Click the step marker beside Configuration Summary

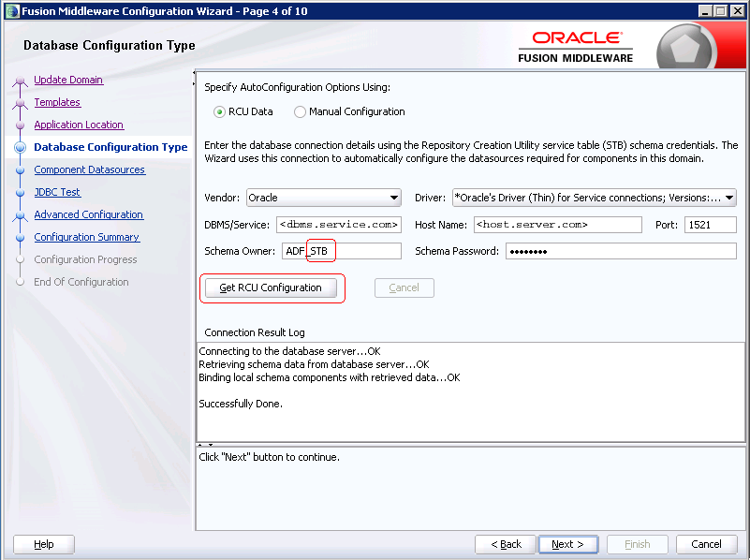tap(20, 238)
